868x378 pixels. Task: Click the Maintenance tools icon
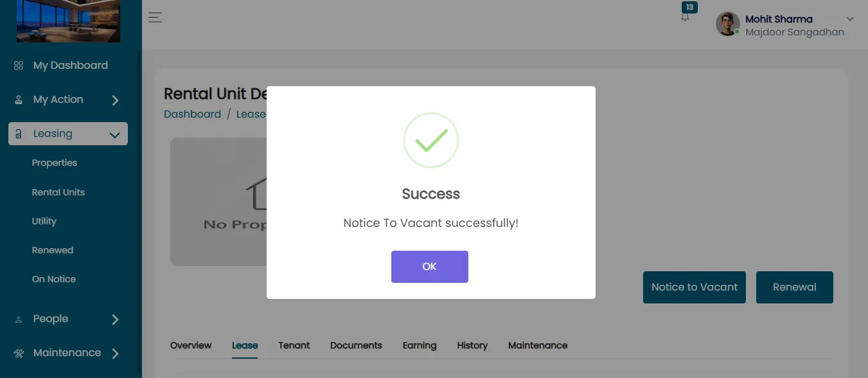[19, 353]
